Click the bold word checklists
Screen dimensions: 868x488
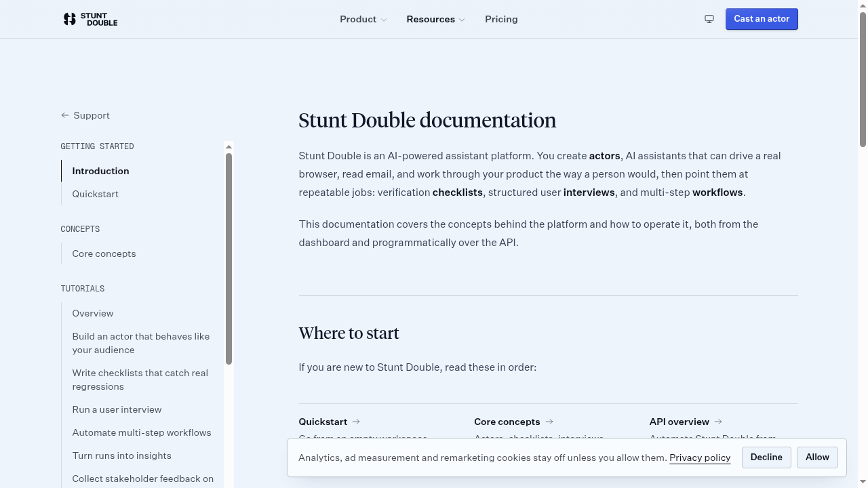click(458, 192)
